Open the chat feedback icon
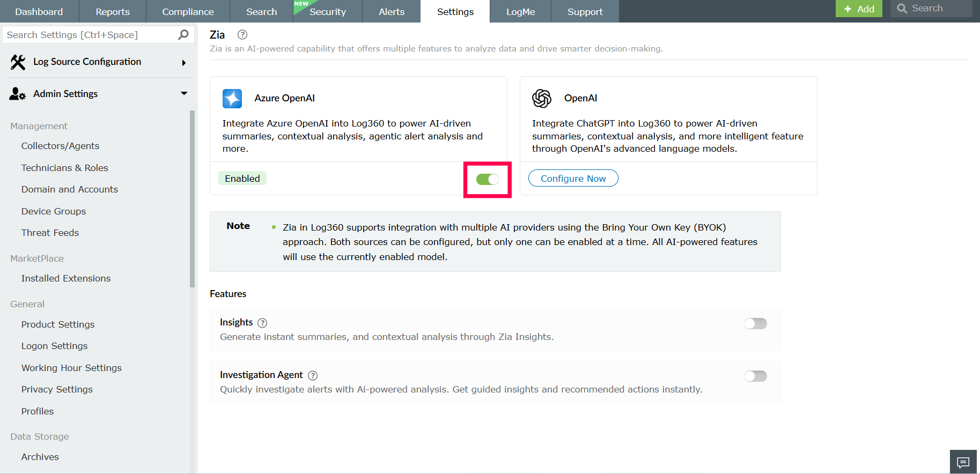 [x=963, y=462]
